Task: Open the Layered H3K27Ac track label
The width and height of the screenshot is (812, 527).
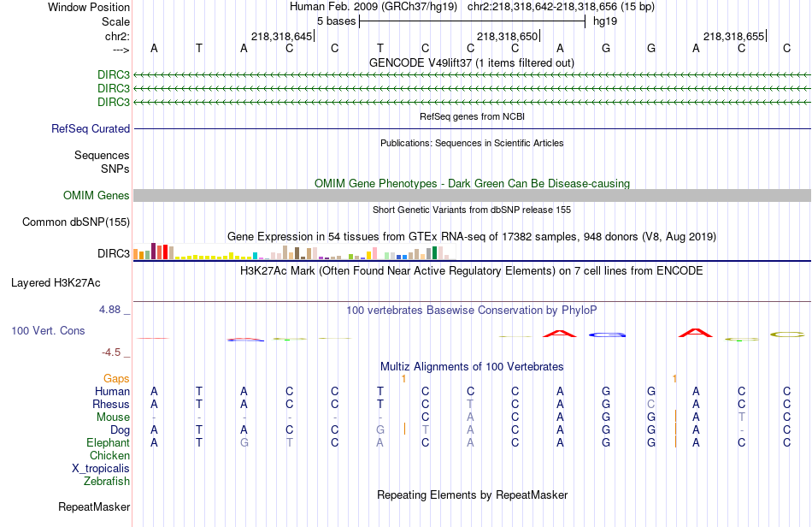Action: pos(56,283)
